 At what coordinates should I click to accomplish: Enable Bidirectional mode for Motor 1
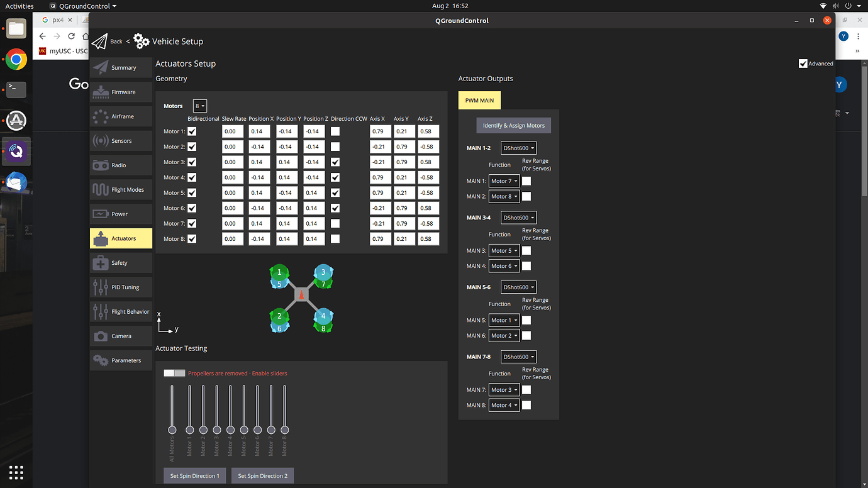pos(192,131)
